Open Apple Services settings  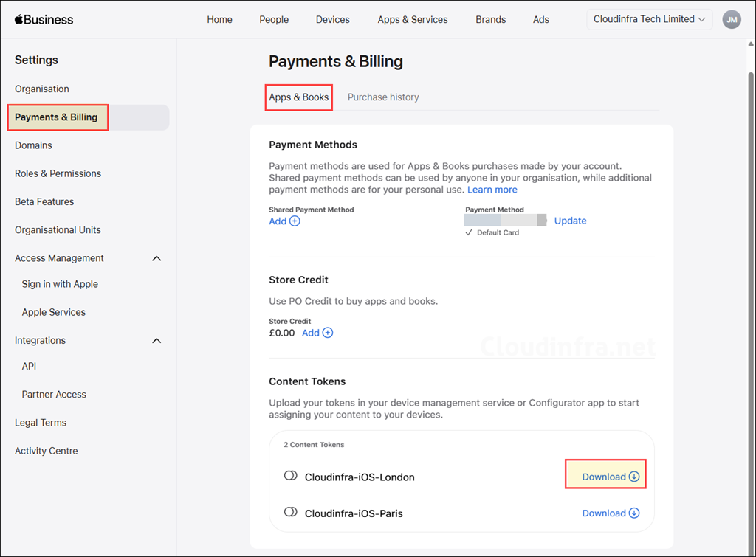pyautogui.click(x=53, y=312)
